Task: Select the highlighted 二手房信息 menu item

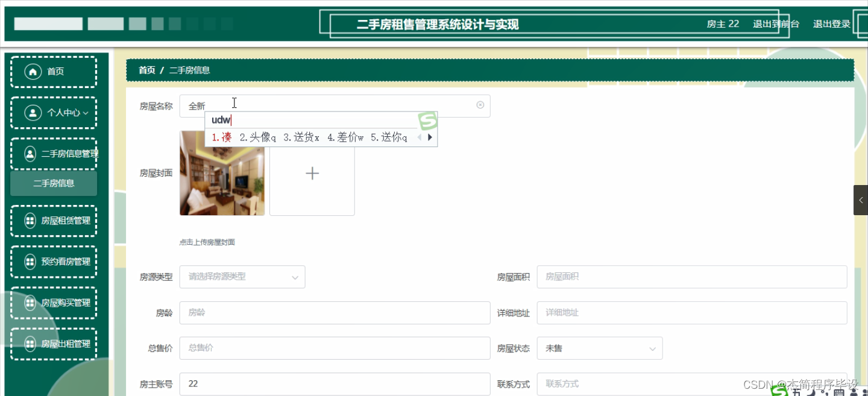Action: coord(53,183)
